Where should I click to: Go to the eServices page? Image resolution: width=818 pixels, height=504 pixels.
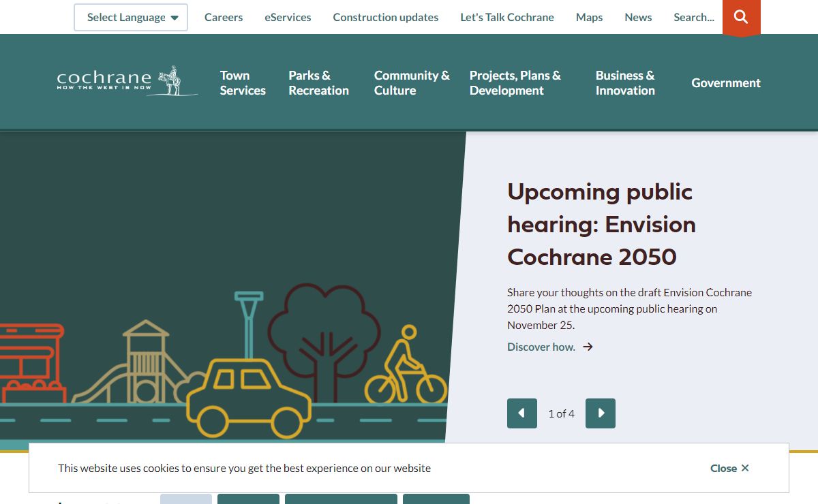tap(288, 18)
